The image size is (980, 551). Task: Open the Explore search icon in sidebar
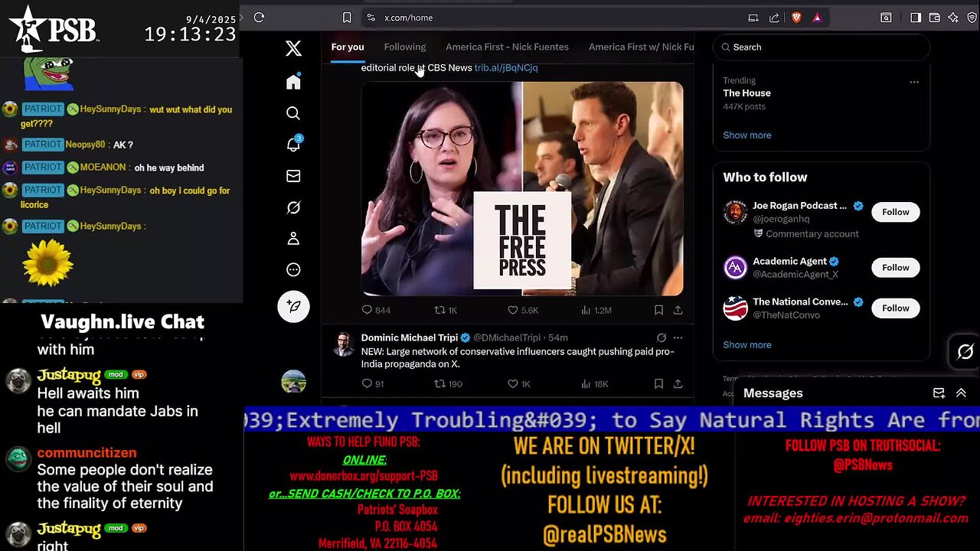pyautogui.click(x=293, y=113)
